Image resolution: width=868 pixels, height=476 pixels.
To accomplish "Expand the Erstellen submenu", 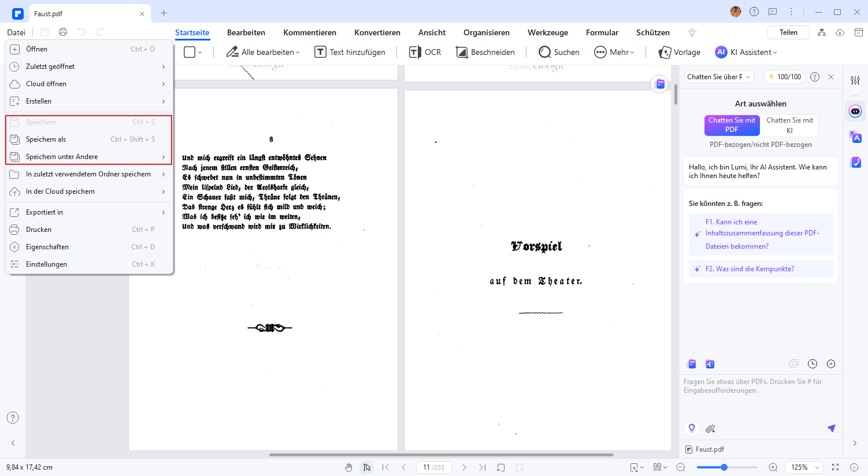I will (x=89, y=101).
